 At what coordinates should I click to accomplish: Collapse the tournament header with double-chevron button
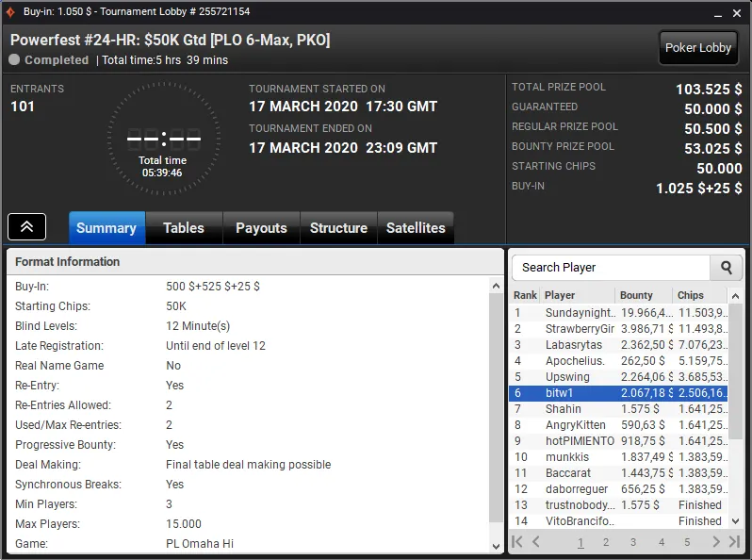[27, 227]
